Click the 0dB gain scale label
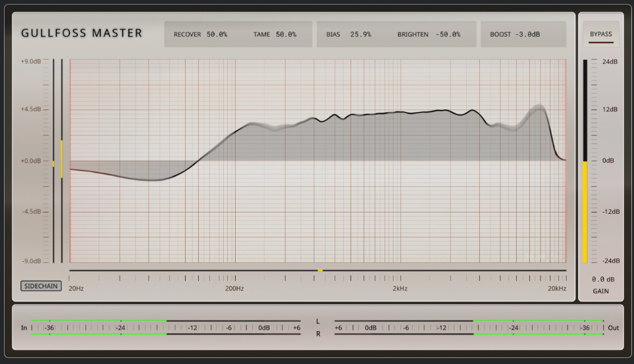 608,161
